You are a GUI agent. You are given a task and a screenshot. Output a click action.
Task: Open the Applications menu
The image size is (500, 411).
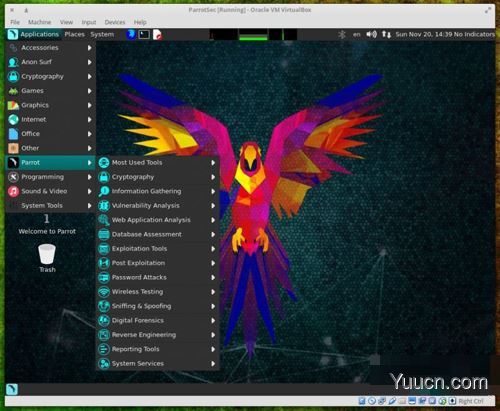click(39, 34)
